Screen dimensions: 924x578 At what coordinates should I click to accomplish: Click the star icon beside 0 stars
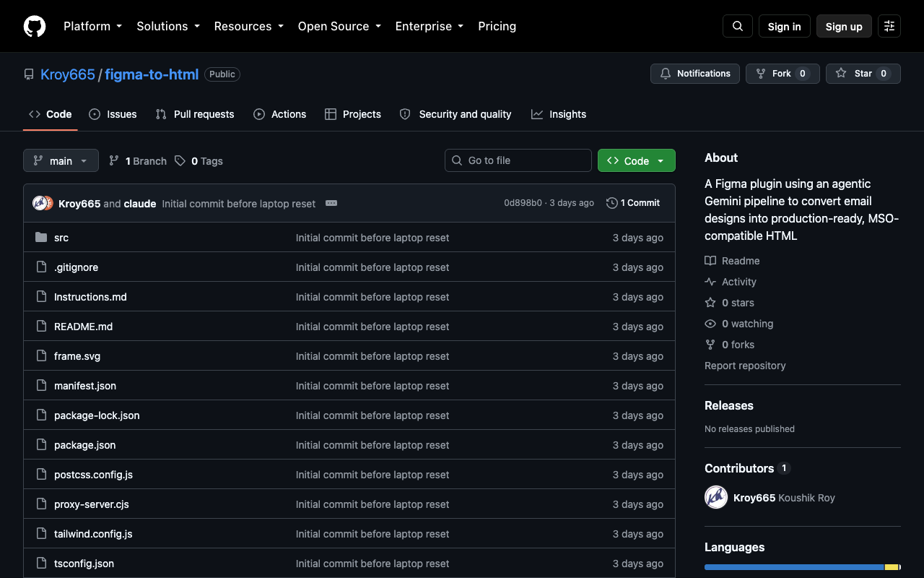click(710, 303)
